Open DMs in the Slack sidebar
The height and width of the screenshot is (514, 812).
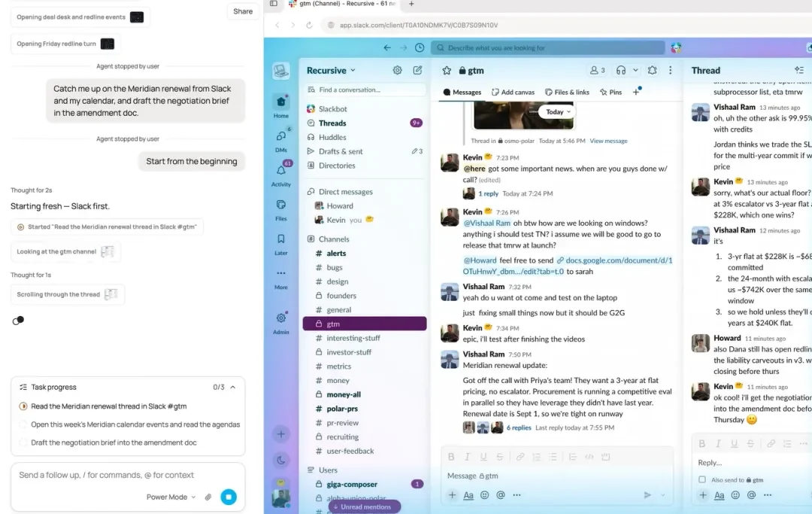point(281,140)
